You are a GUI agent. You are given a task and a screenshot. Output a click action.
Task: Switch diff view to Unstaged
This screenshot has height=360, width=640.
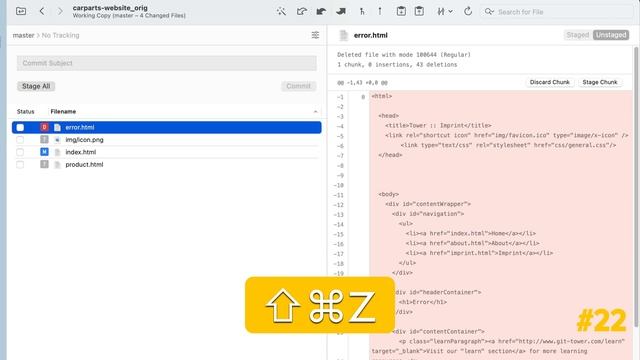click(611, 35)
